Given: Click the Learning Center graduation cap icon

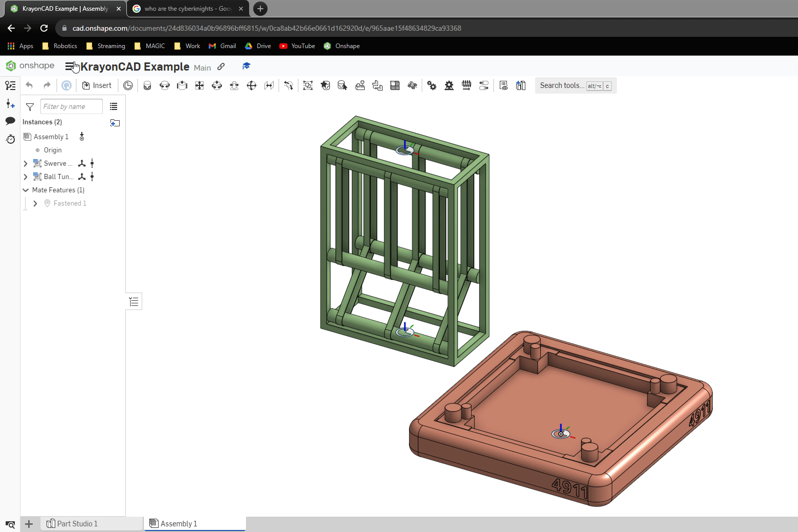Looking at the screenshot, I should click(246, 66).
